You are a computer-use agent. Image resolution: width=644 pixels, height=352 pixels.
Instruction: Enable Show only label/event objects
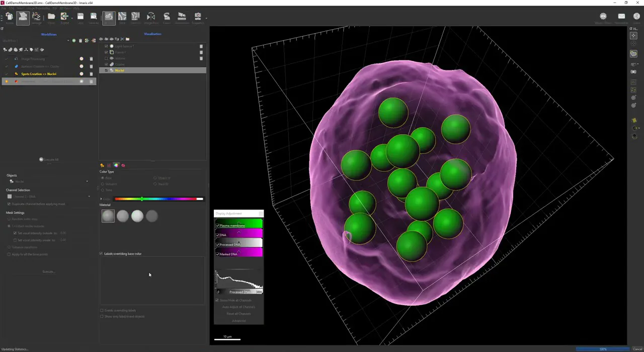[x=102, y=316]
